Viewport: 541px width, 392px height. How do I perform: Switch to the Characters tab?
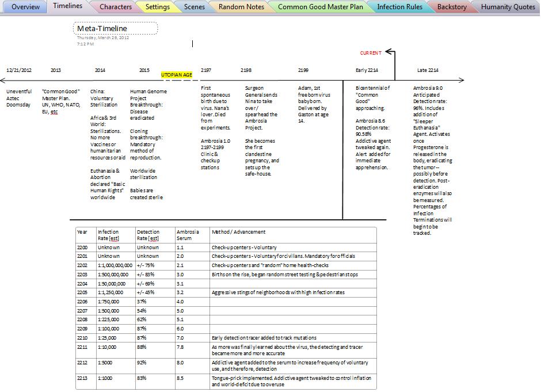coord(115,7)
